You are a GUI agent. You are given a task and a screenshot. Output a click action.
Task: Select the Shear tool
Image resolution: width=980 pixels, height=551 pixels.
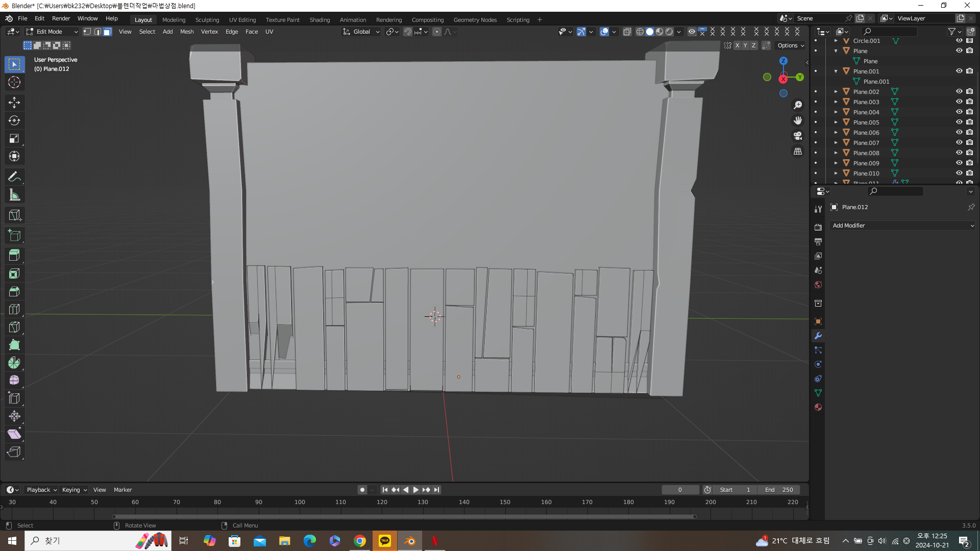14,434
